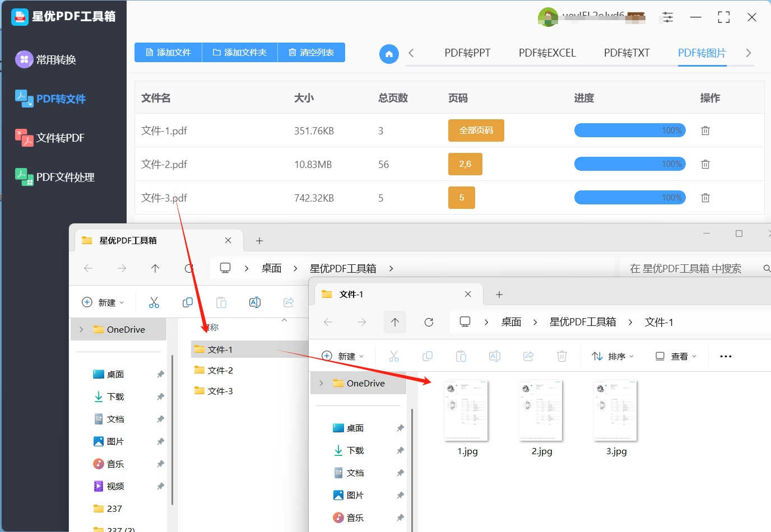
Task: Search box 在 星优PDF工具箱 中搜索
Action: point(695,268)
